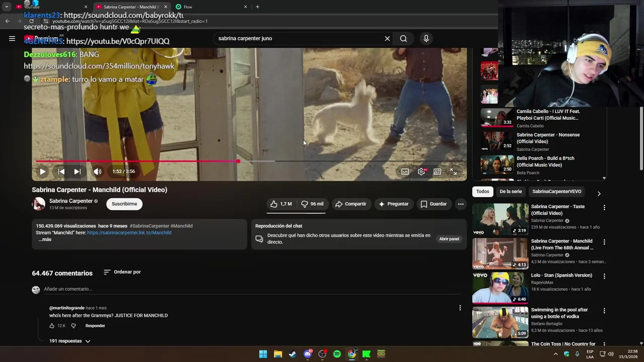Dislike the video (96 mil)

(312, 204)
